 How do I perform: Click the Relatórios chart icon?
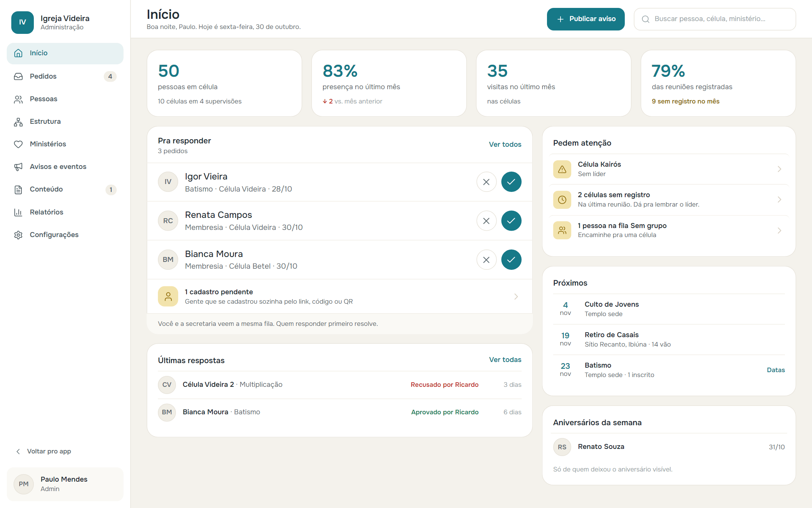(18, 212)
